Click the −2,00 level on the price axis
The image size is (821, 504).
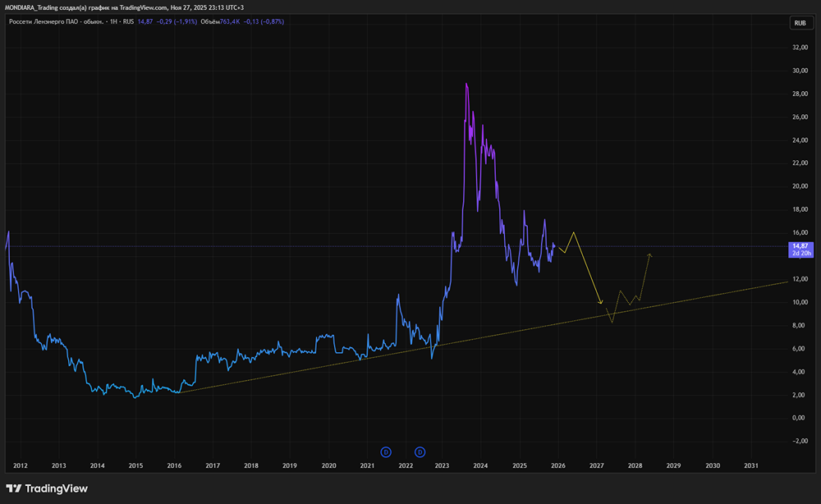pos(800,441)
